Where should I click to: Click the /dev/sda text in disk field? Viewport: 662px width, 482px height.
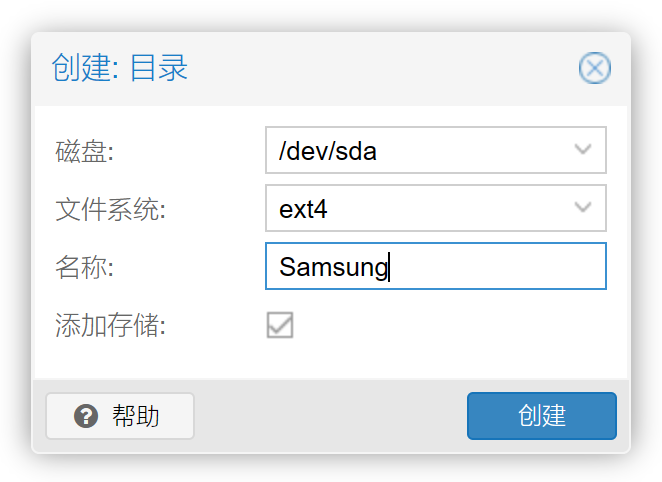point(328,151)
